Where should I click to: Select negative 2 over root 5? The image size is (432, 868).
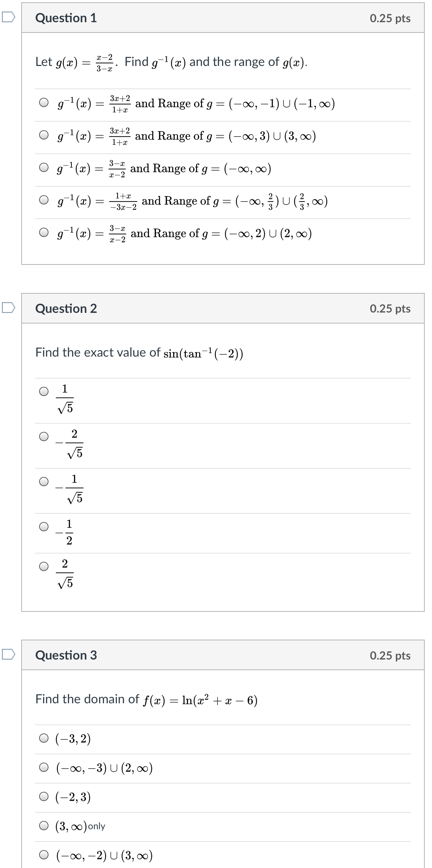(x=44, y=436)
